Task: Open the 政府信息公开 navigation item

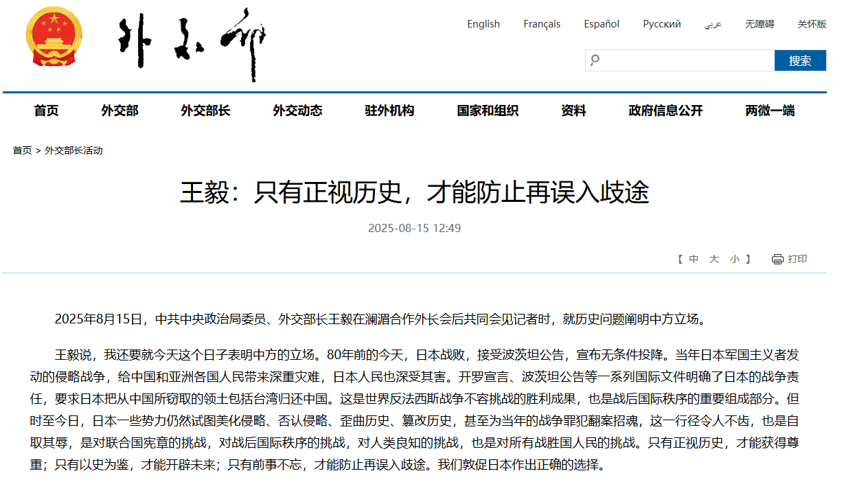Action: pos(666,111)
